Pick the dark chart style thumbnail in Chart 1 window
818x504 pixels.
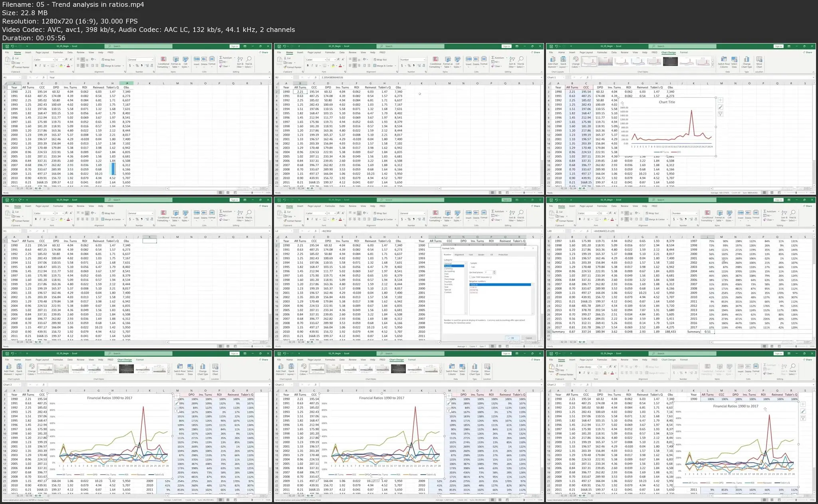pos(670,61)
